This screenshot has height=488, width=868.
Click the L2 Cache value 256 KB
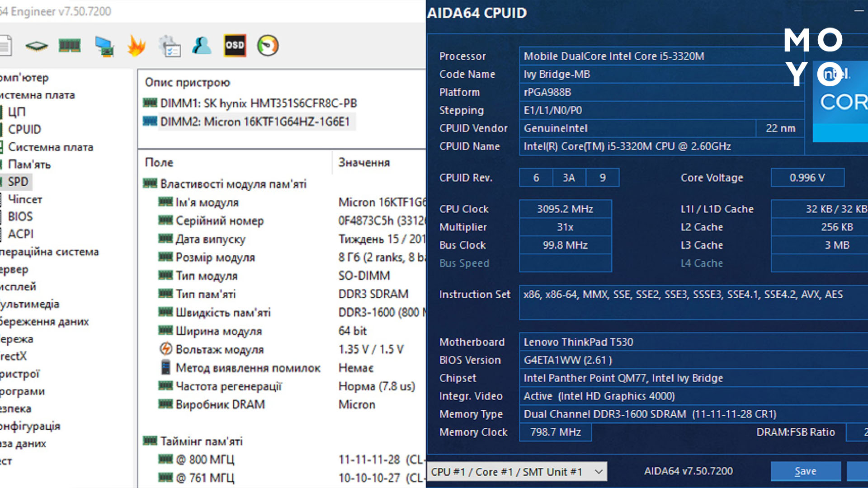click(x=820, y=227)
